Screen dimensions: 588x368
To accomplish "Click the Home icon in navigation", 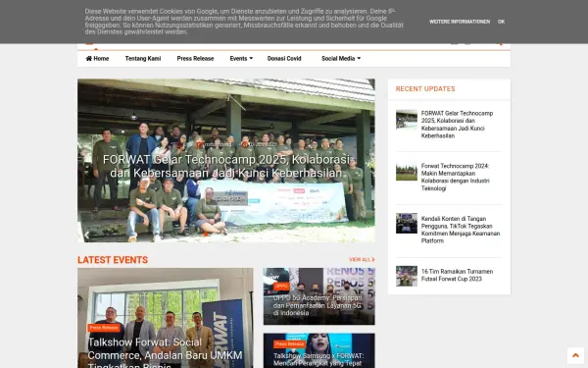I will click(x=89, y=58).
